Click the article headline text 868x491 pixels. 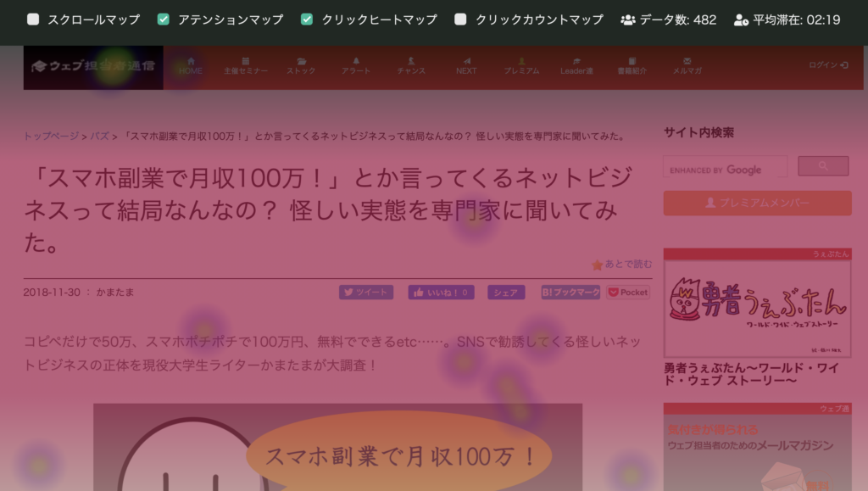pos(328,209)
